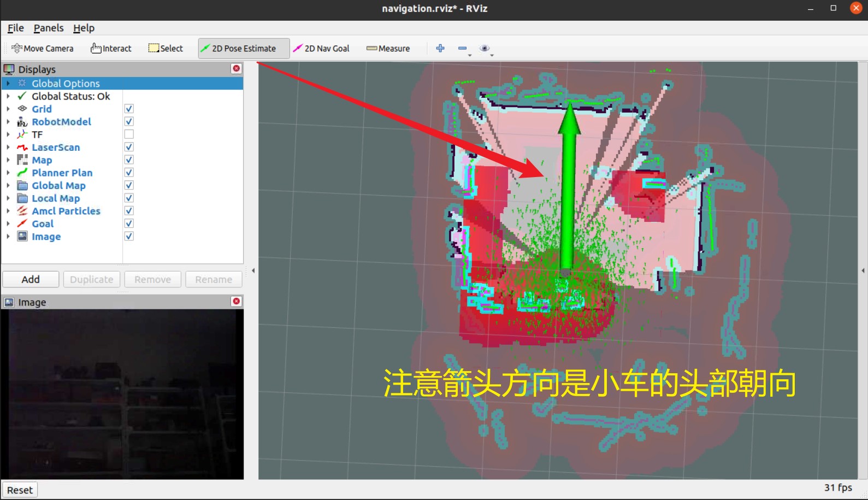This screenshot has width=868, height=500.
Task: Click the Planner Plan path icon
Action: [x=22, y=173]
